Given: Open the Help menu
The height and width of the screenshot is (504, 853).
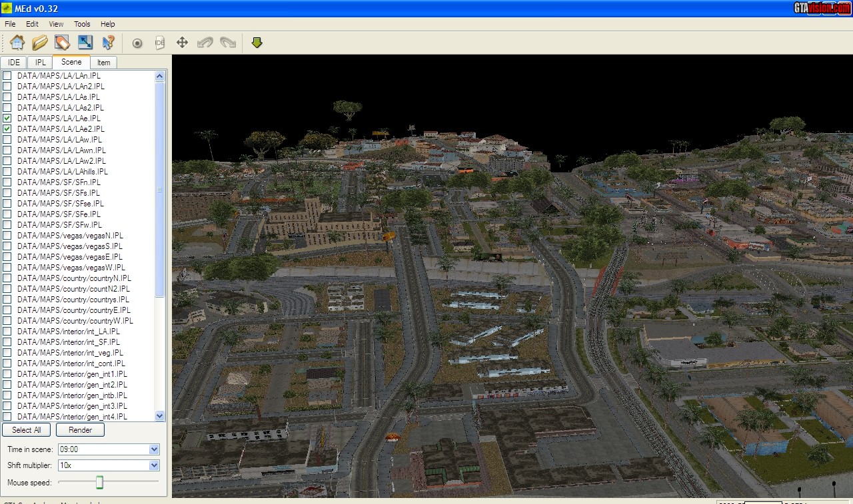Looking at the screenshot, I should [x=107, y=24].
